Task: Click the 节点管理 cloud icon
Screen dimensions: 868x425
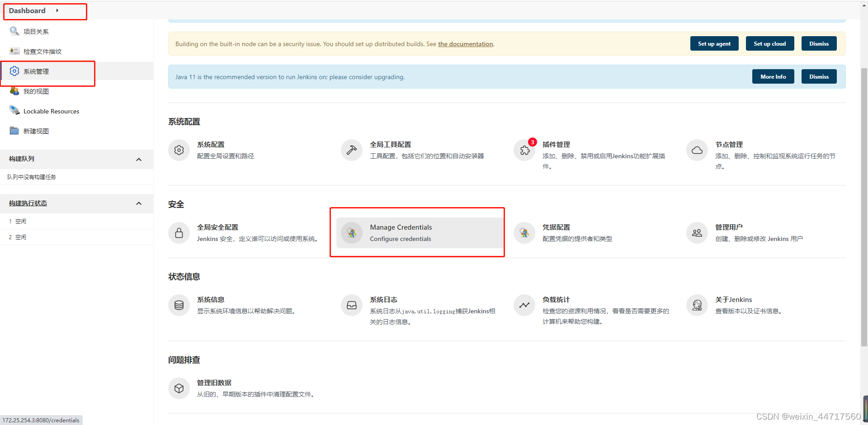Action: coord(697,150)
